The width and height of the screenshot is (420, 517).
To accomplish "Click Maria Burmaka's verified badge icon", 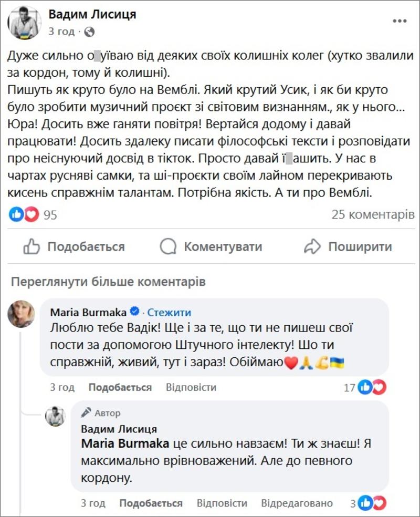I will (134, 313).
